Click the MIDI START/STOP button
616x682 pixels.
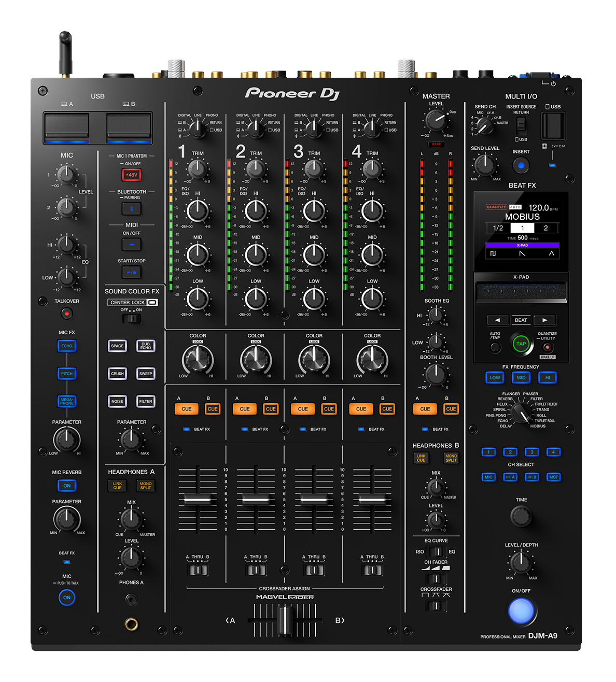pyautogui.click(x=132, y=272)
